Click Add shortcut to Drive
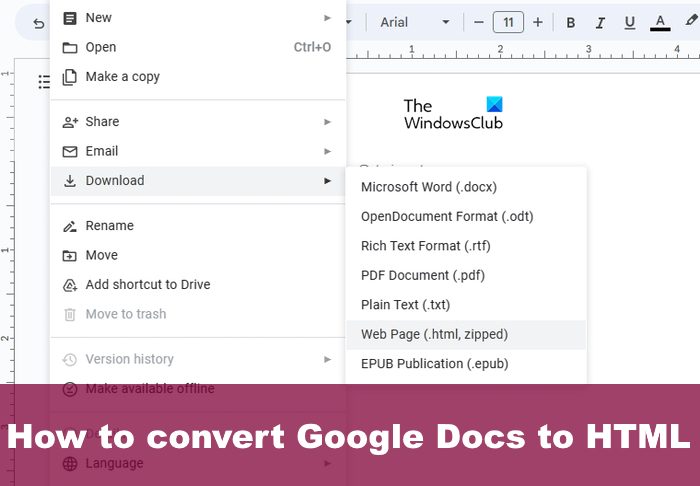Image resolution: width=700 pixels, height=486 pixels. click(x=198, y=285)
